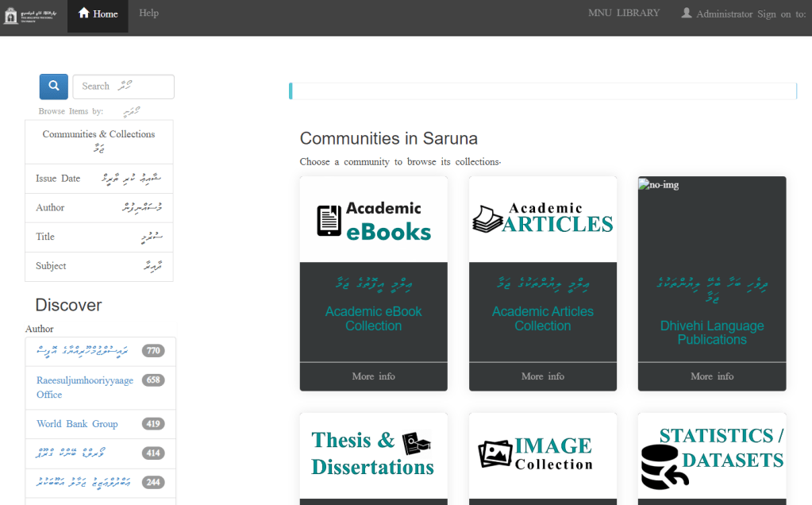Image resolution: width=812 pixels, height=505 pixels.
Task: Open the Help menu item
Action: click(148, 13)
